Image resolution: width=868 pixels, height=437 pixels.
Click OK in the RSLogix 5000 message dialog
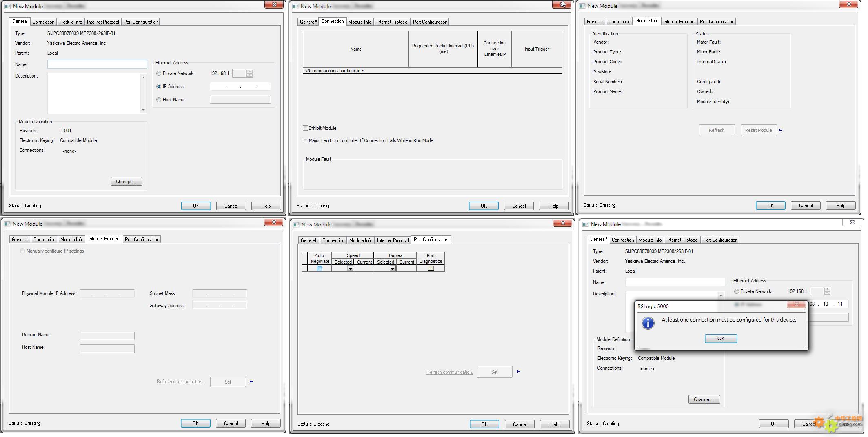[721, 339]
